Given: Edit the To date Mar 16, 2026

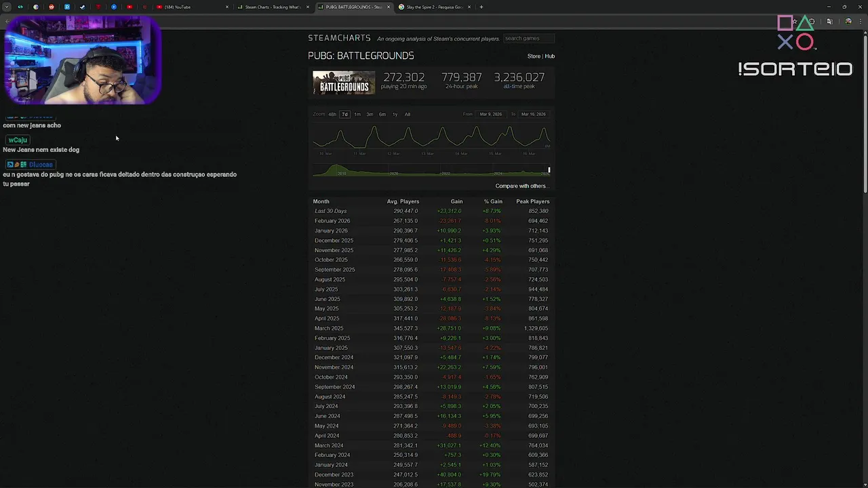Looking at the screenshot, I should [x=533, y=115].
